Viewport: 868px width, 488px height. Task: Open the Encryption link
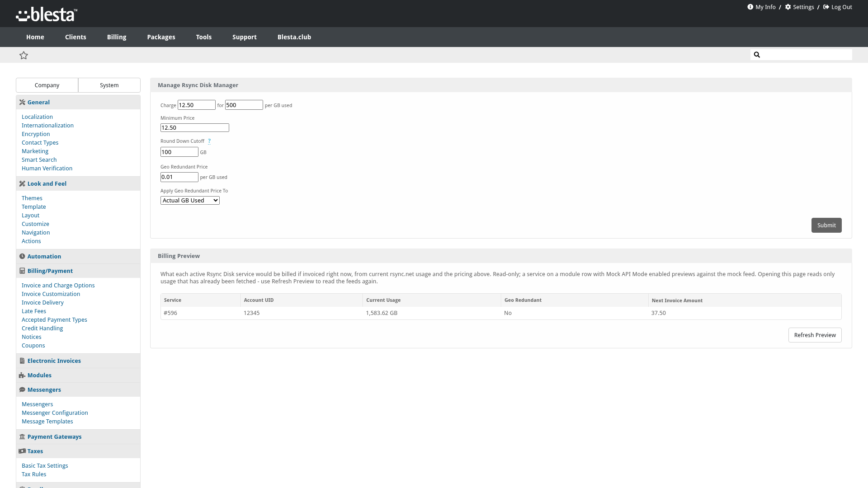[36, 134]
